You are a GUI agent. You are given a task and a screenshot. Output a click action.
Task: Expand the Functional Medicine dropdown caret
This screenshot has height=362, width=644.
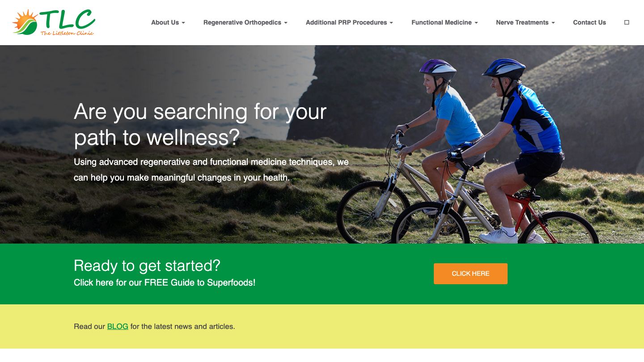pyautogui.click(x=476, y=23)
